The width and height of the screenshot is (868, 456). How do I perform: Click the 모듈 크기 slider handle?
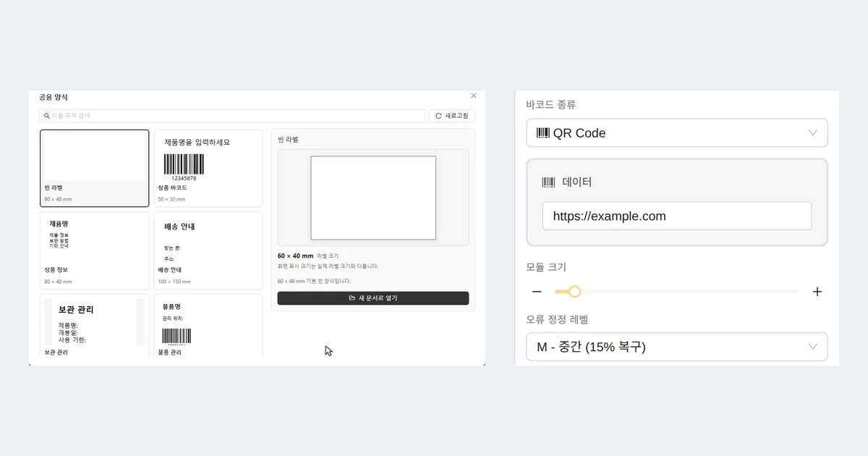[x=574, y=292]
